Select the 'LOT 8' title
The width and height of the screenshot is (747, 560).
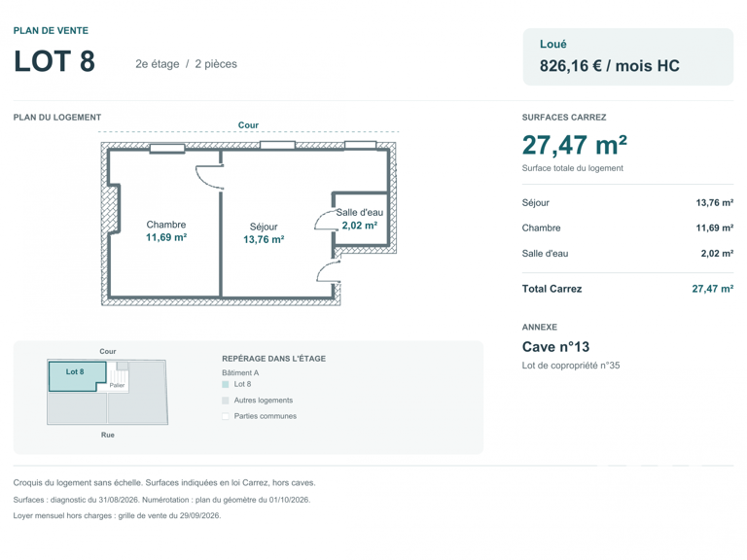[54, 61]
